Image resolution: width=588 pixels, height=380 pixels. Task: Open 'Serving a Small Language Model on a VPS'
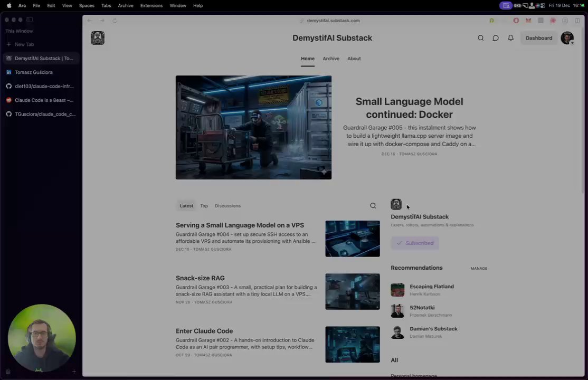coord(240,225)
